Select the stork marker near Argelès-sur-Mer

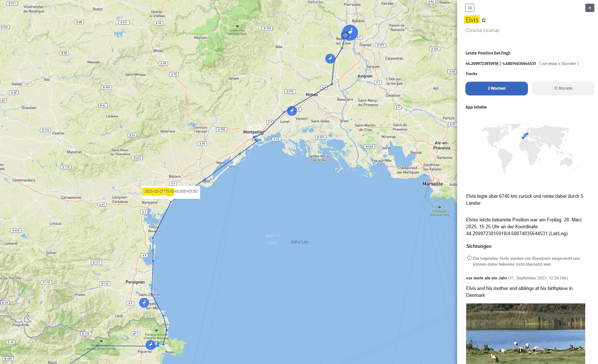point(144,303)
